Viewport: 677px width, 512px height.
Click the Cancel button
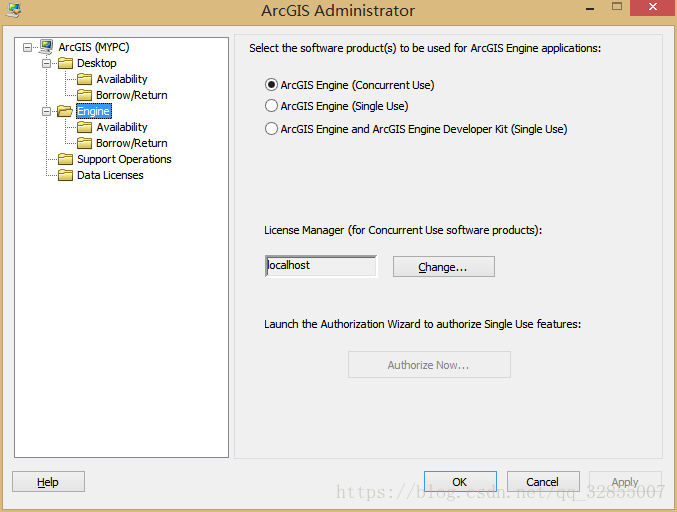[543, 481]
